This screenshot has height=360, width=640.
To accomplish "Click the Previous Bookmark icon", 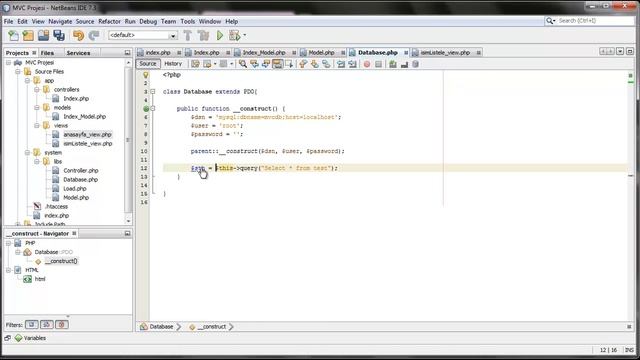I will (303, 64).
